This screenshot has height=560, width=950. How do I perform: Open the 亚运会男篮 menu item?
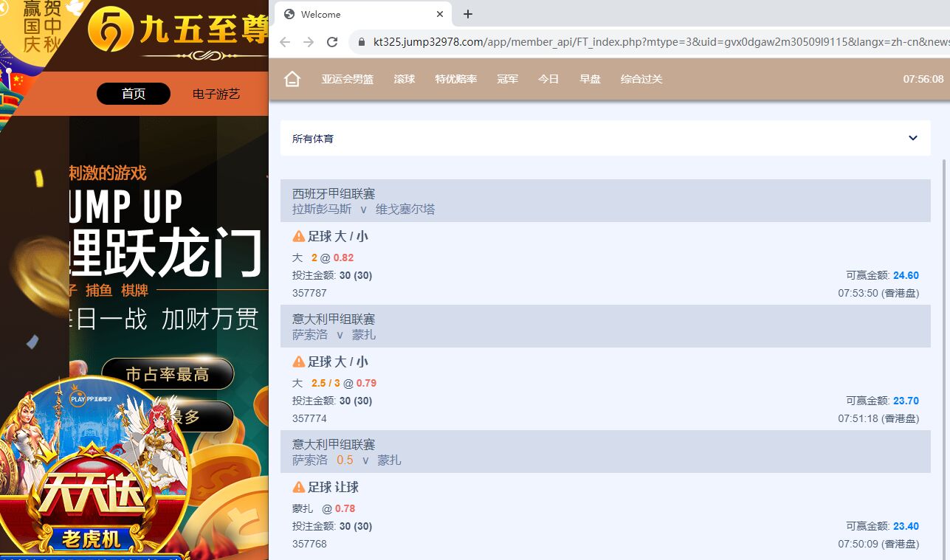click(347, 79)
